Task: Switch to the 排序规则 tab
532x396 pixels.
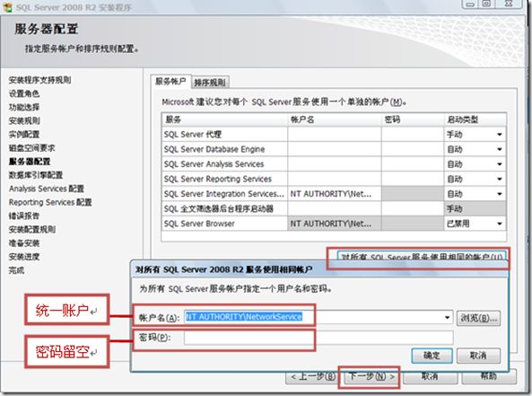Action: coord(210,83)
